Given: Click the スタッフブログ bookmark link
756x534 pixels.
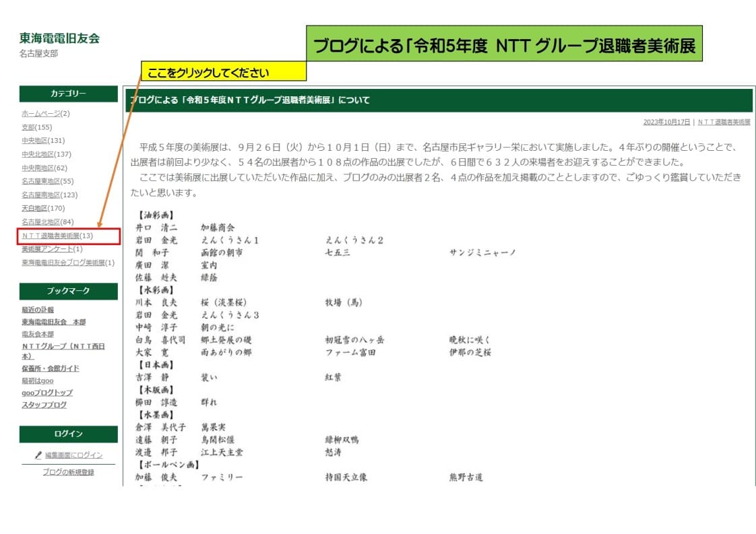Looking at the screenshot, I should pyautogui.click(x=44, y=405).
